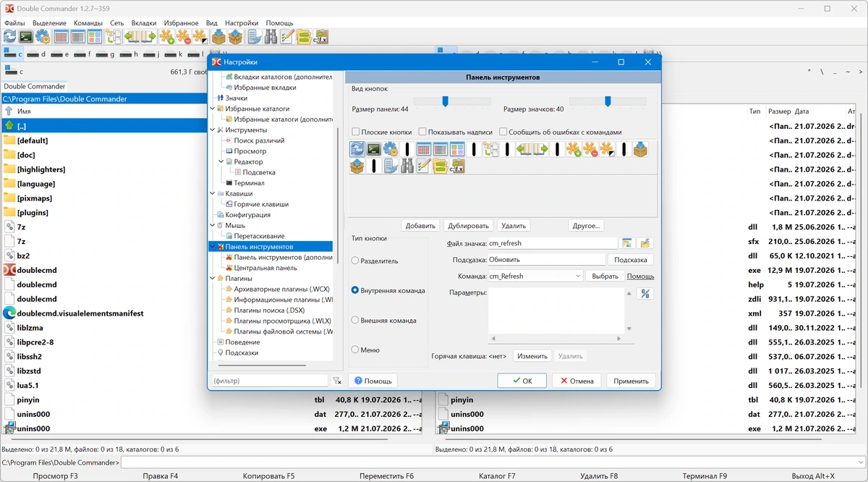Click the Применить button

pos(631,381)
